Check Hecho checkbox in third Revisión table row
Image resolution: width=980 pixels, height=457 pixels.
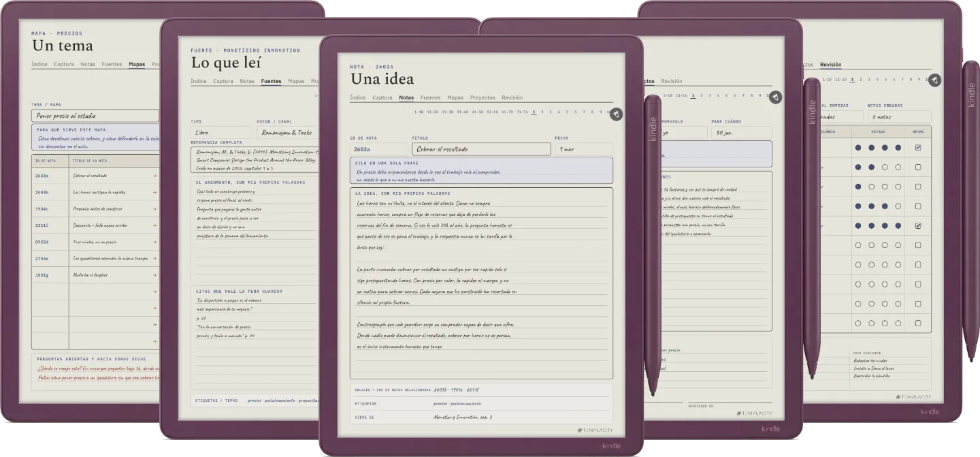coord(918,187)
